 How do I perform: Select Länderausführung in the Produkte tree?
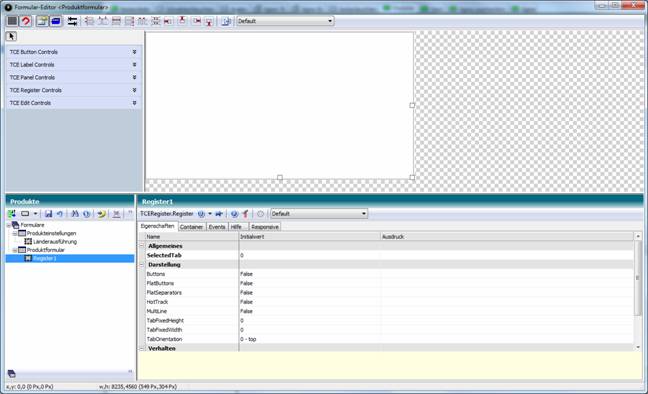[x=55, y=241]
